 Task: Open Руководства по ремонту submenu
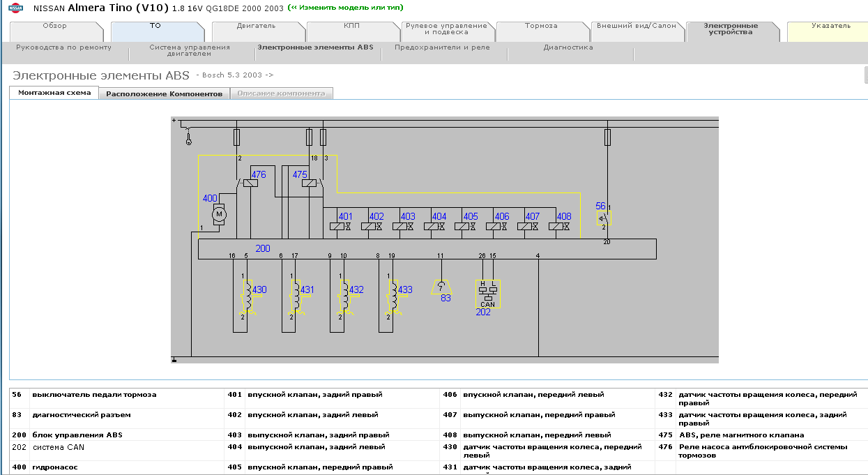pos(63,47)
